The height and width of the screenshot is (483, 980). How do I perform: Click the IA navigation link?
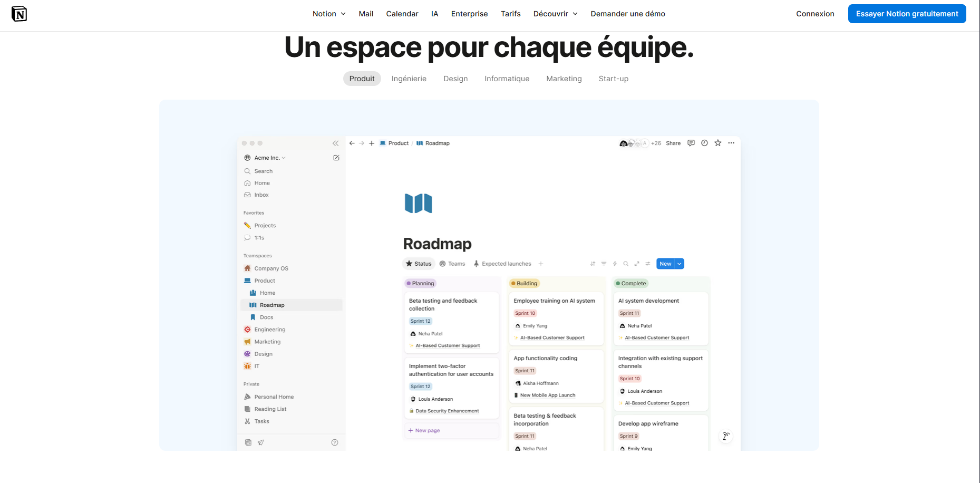(435, 14)
